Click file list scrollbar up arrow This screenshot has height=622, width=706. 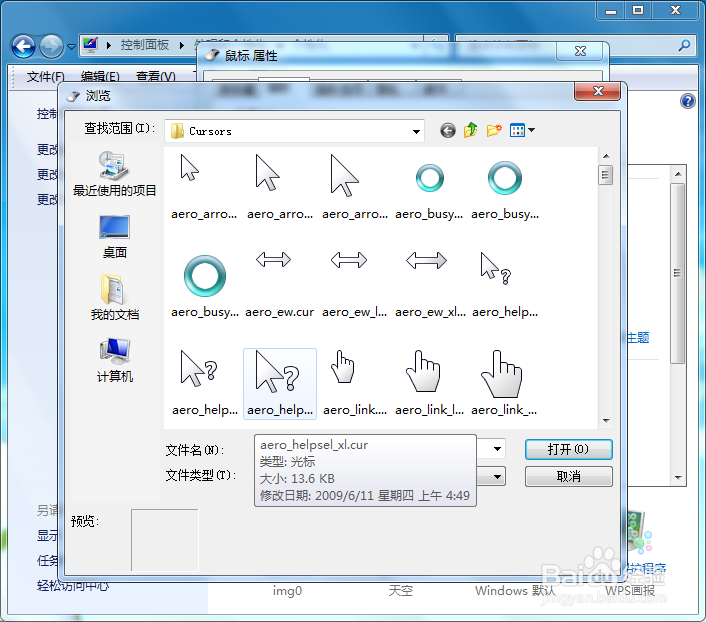tap(606, 156)
